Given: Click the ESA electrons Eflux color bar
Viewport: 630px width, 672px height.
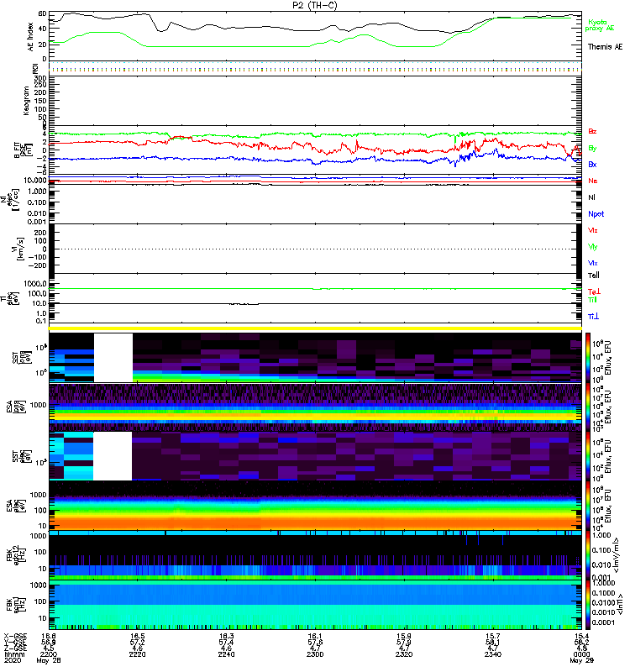Looking at the screenshot, I should 588,506.
